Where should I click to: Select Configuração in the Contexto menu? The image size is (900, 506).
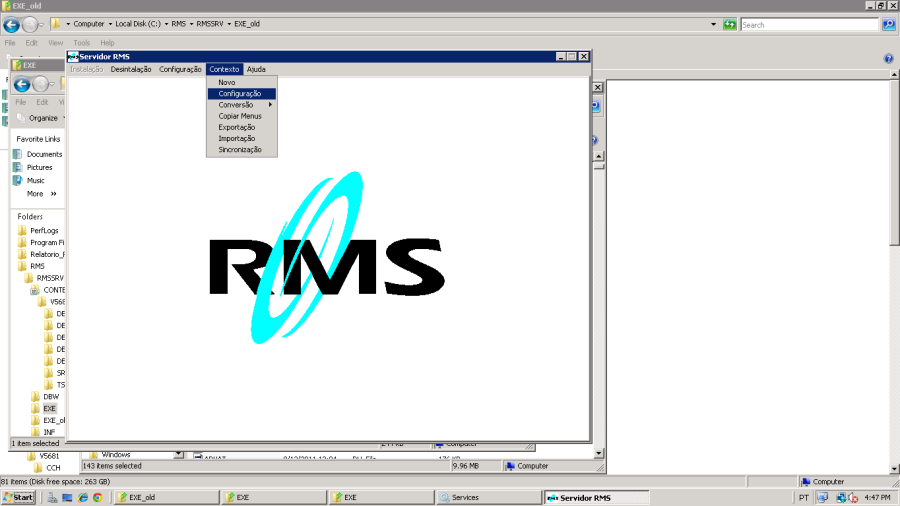click(x=242, y=94)
